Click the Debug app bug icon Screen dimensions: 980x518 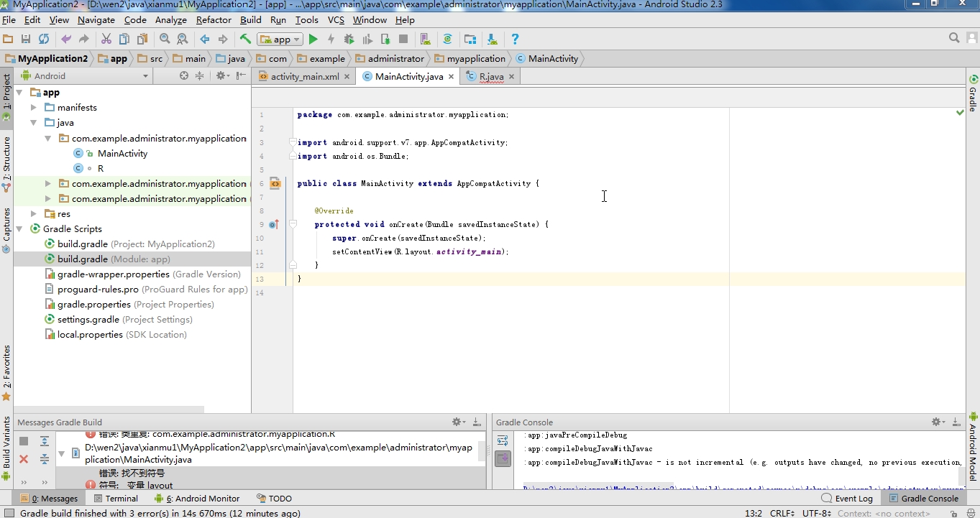(x=349, y=39)
